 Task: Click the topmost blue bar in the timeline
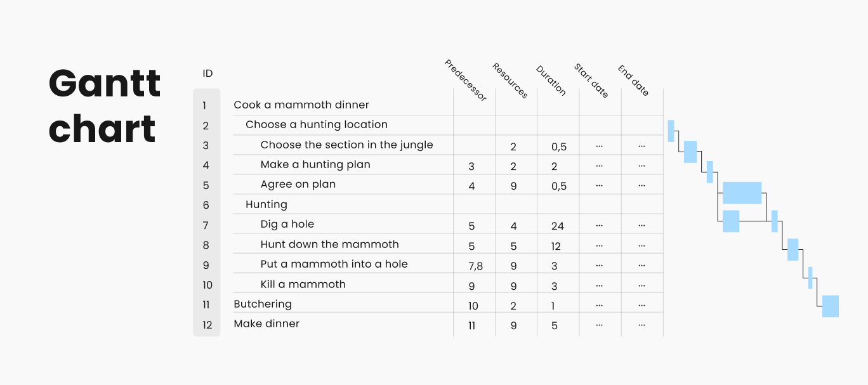point(671,131)
